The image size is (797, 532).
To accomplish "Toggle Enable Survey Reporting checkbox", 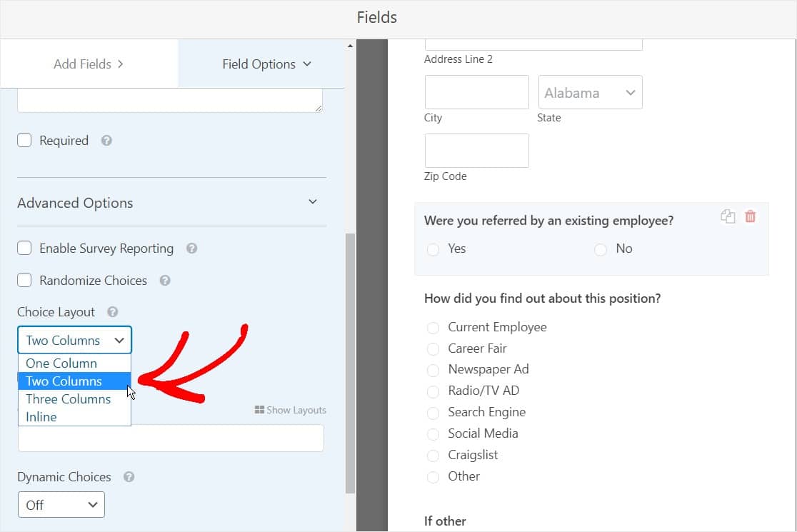I will coord(25,249).
